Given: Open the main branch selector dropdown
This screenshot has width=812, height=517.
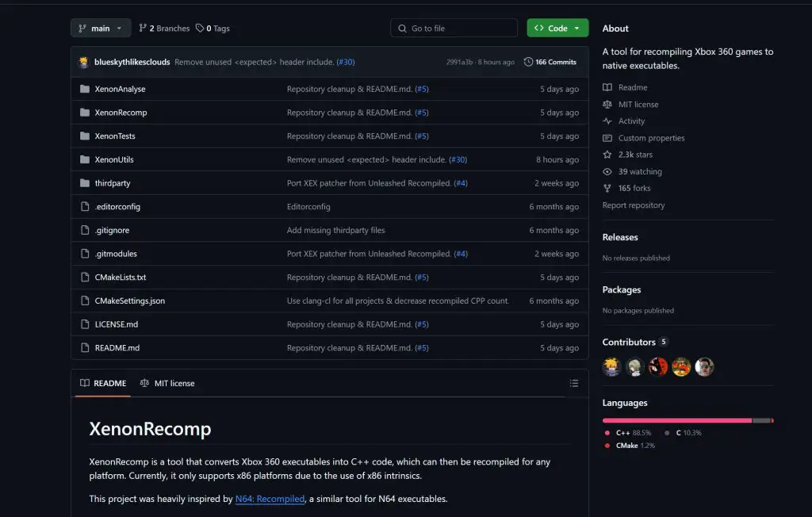Looking at the screenshot, I should click(101, 28).
